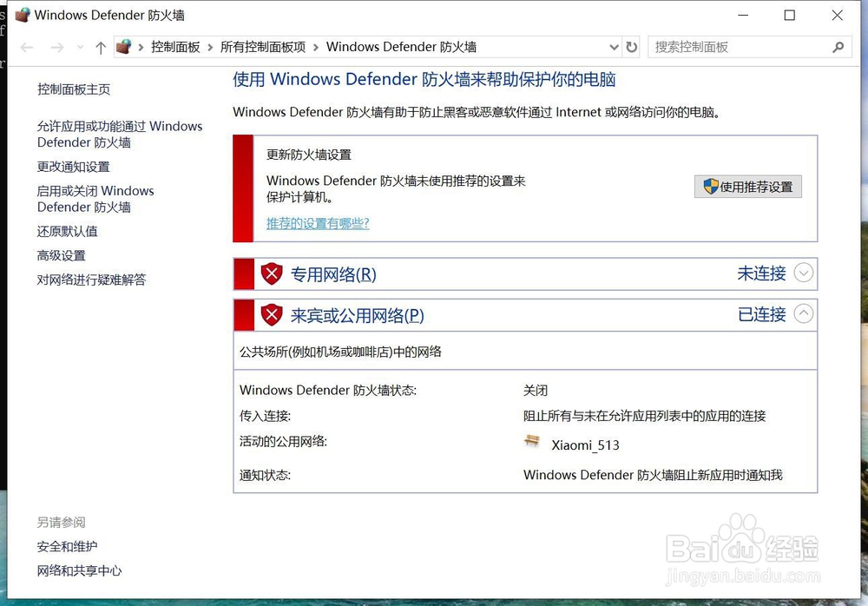Click 还原默认值 in sidebar
This screenshot has height=606, width=868.
[x=68, y=231]
